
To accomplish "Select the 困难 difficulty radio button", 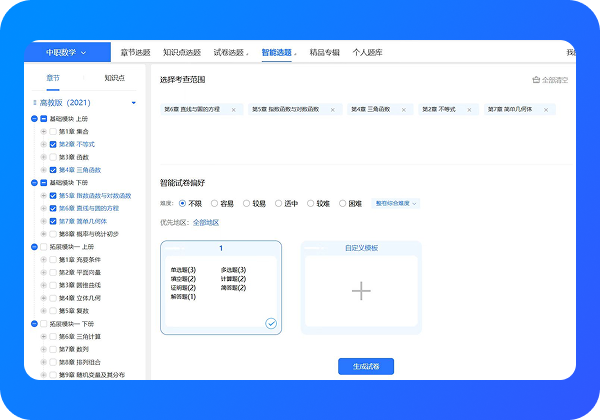I will 342,203.
